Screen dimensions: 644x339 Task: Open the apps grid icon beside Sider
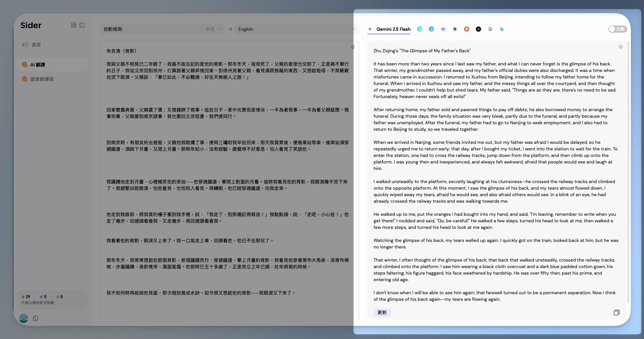point(74,25)
